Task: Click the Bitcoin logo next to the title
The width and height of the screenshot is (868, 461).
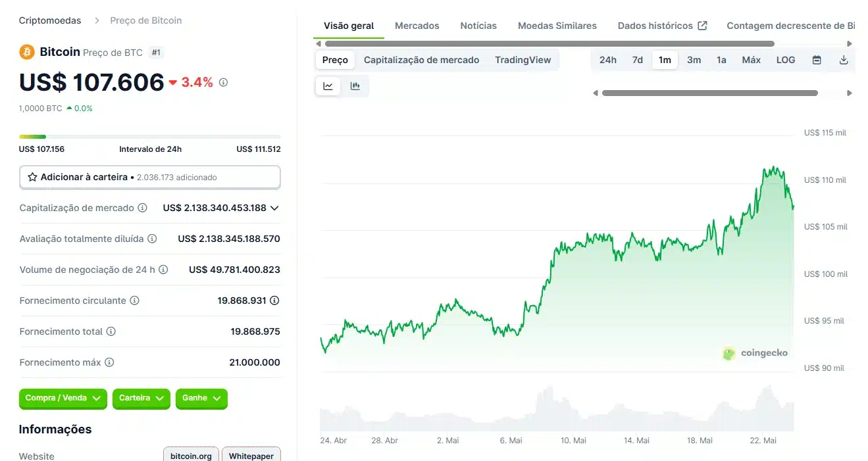Action: point(26,51)
